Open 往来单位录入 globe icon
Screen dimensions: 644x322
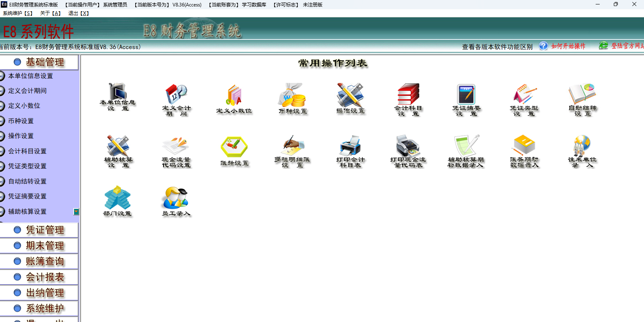tap(582, 145)
